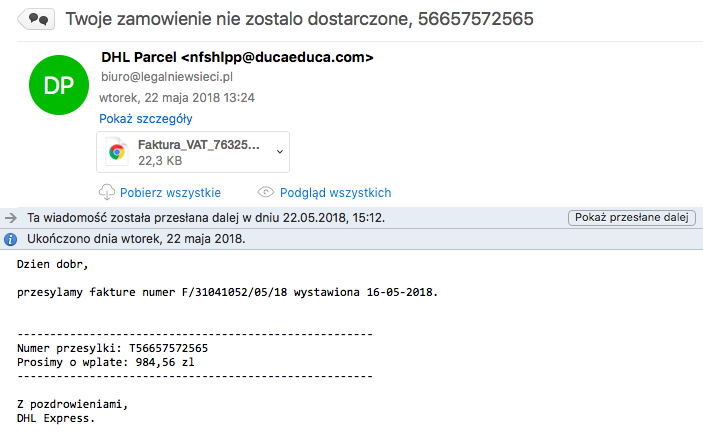Image resolution: width=703 pixels, height=436 pixels.
Task: Click the conversation bubbles icon beside subject
Action: (x=36, y=19)
